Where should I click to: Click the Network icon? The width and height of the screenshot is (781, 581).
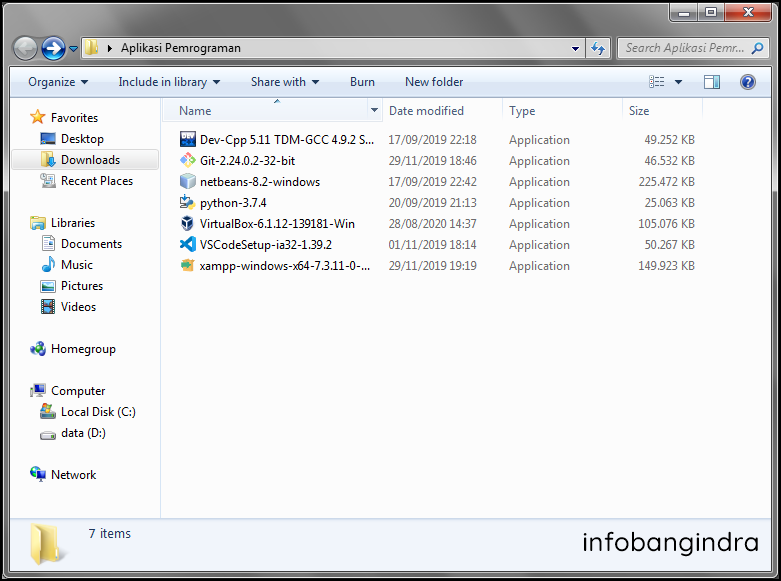[38, 474]
